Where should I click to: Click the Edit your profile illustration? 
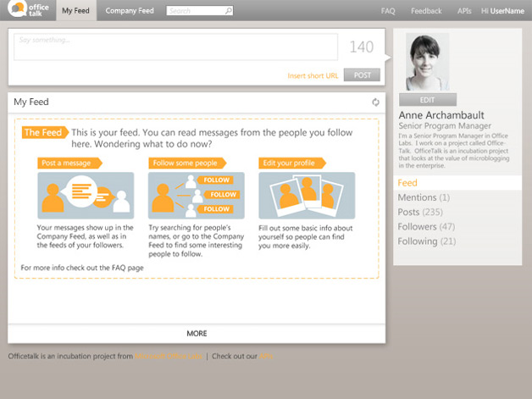[307, 195]
